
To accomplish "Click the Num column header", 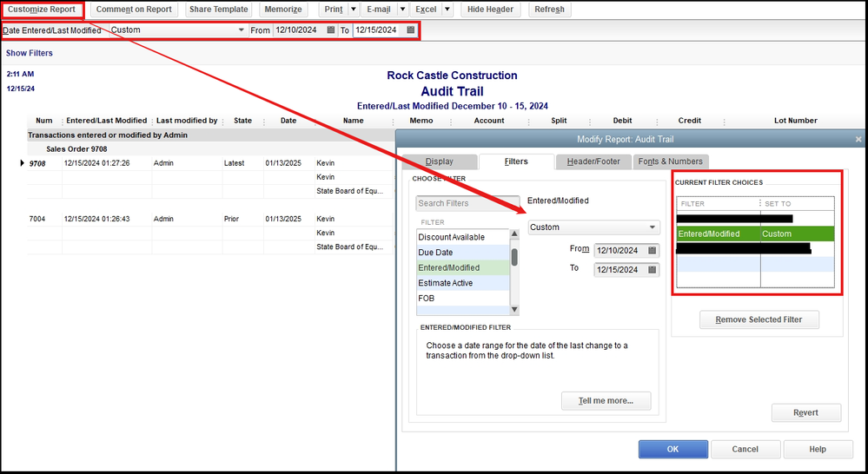I will (44, 121).
